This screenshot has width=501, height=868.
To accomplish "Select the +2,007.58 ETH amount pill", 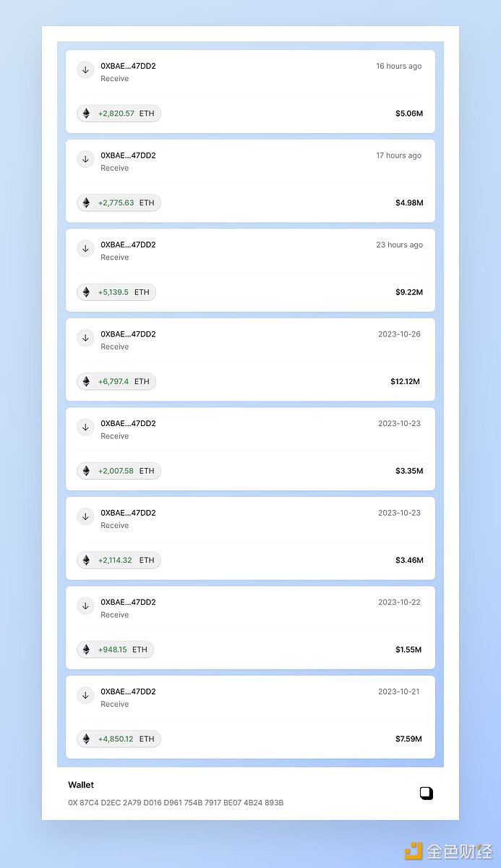I will 119,471.
